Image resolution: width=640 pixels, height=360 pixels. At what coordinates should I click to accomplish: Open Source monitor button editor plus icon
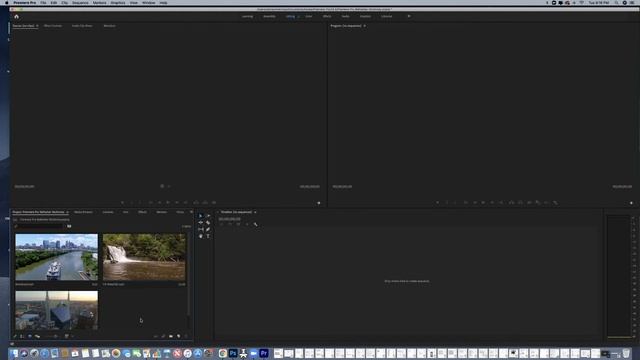[x=319, y=203]
